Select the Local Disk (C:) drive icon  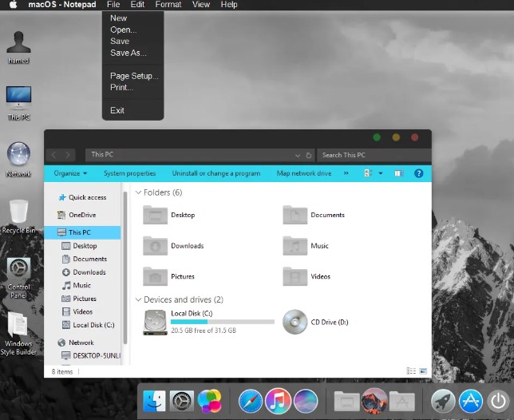point(155,323)
